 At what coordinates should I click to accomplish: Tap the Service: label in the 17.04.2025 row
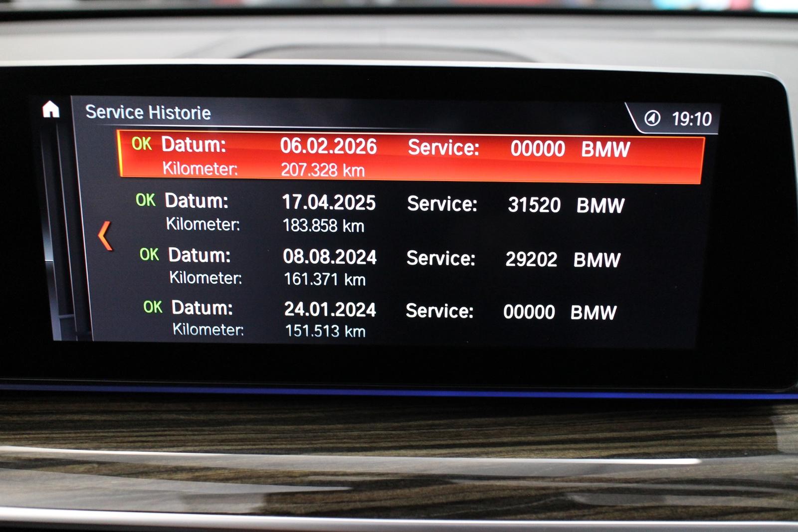(x=442, y=204)
